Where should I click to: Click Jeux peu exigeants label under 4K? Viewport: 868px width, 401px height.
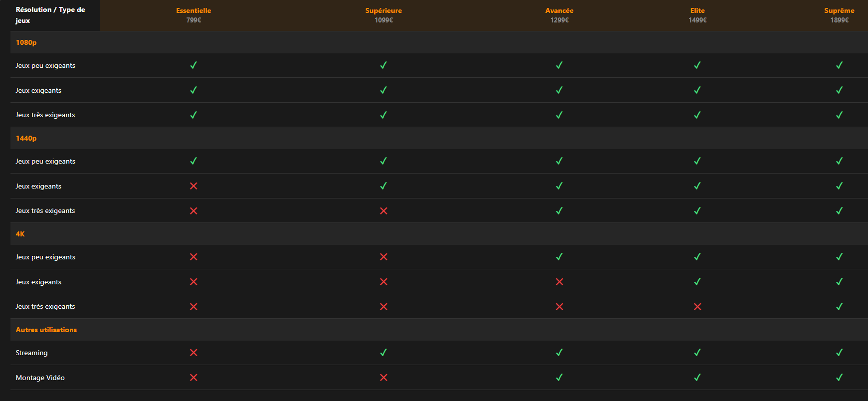click(x=45, y=257)
